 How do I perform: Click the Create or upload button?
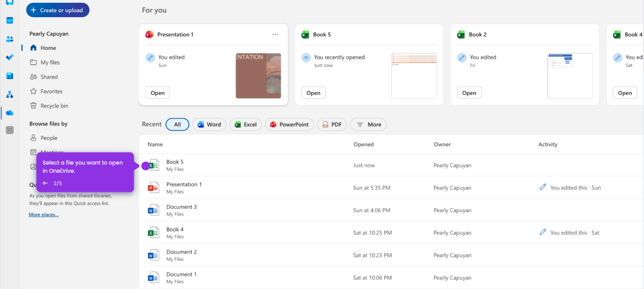tap(58, 10)
